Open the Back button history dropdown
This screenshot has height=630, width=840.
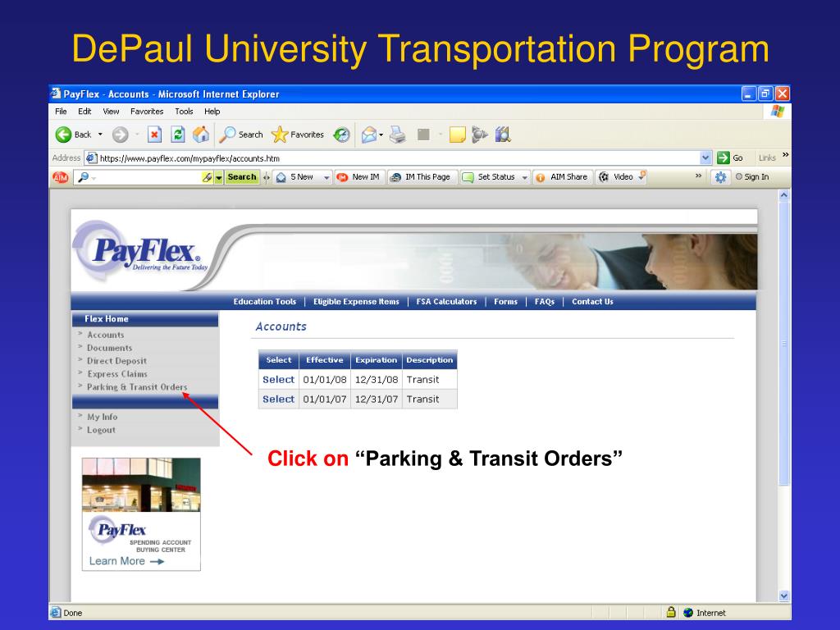[x=100, y=135]
